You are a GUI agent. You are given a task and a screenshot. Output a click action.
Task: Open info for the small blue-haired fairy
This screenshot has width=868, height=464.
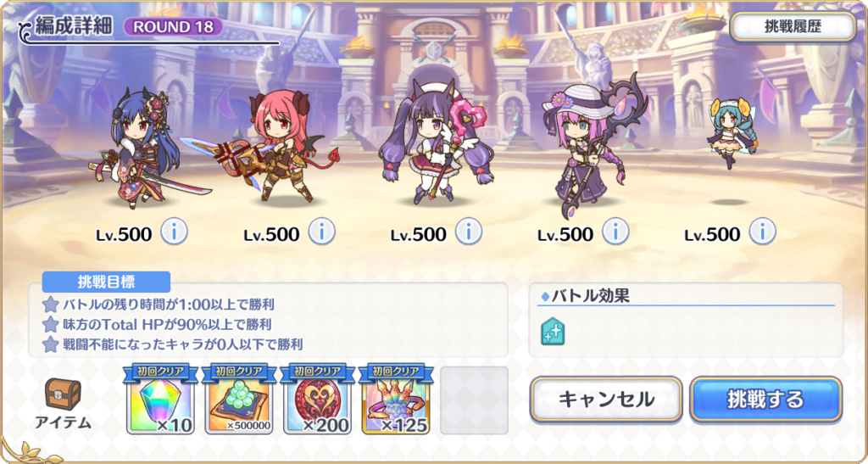tap(762, 233)
